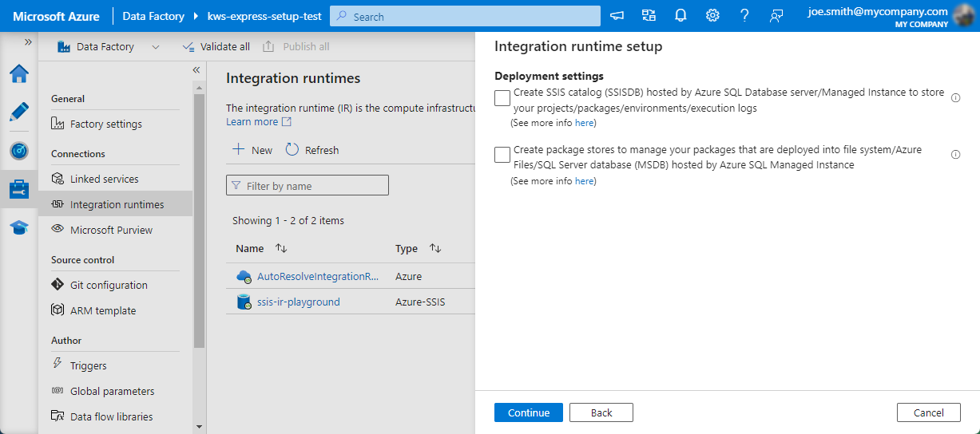Open Microsoft Purview

pyautogui.click(x=111, y=230)
